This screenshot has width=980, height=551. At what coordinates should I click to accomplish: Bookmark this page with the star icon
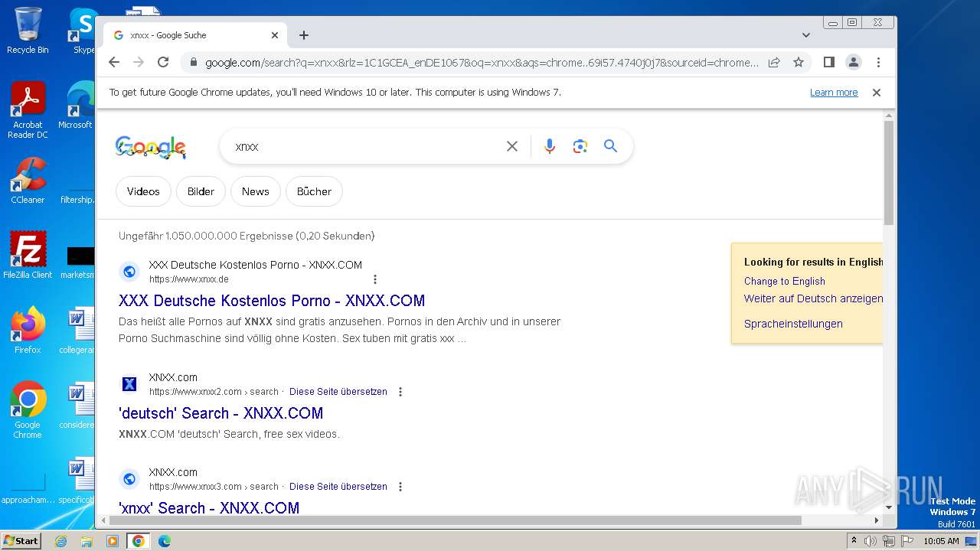[799, 62]
